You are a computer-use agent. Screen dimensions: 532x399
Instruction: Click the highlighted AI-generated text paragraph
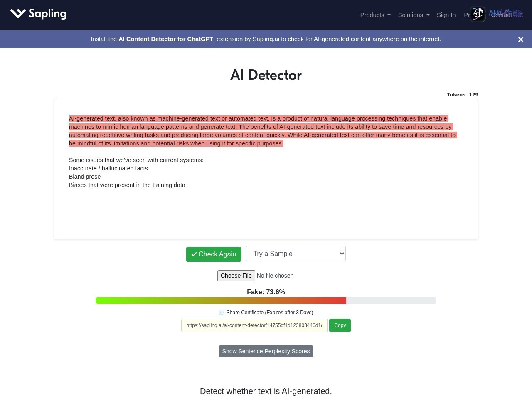(x=263, y=131)
